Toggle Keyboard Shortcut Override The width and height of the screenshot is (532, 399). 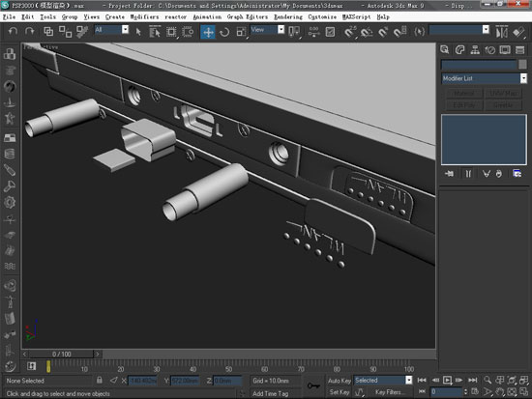click(330, 32)
